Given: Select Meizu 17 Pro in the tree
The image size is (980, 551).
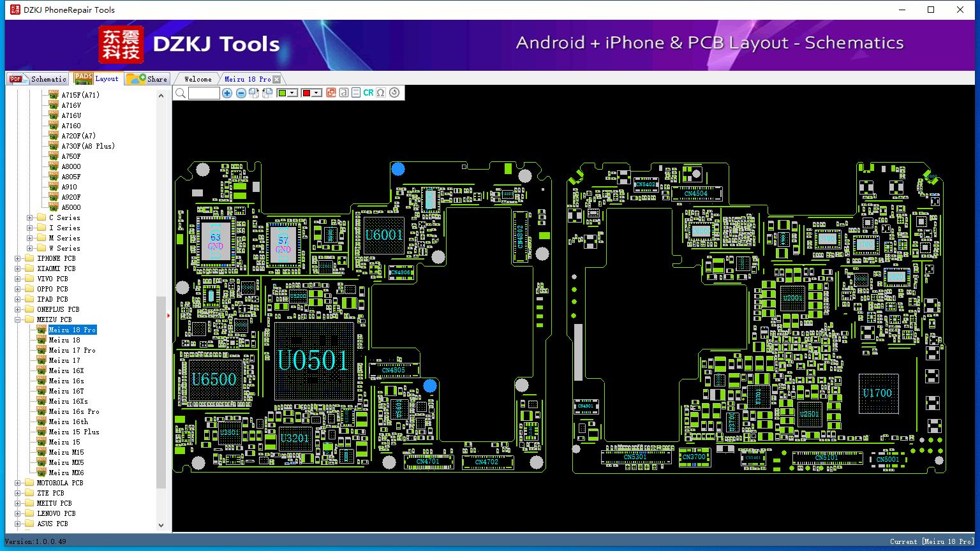Looking at the screenshot, I should [72, 350].
